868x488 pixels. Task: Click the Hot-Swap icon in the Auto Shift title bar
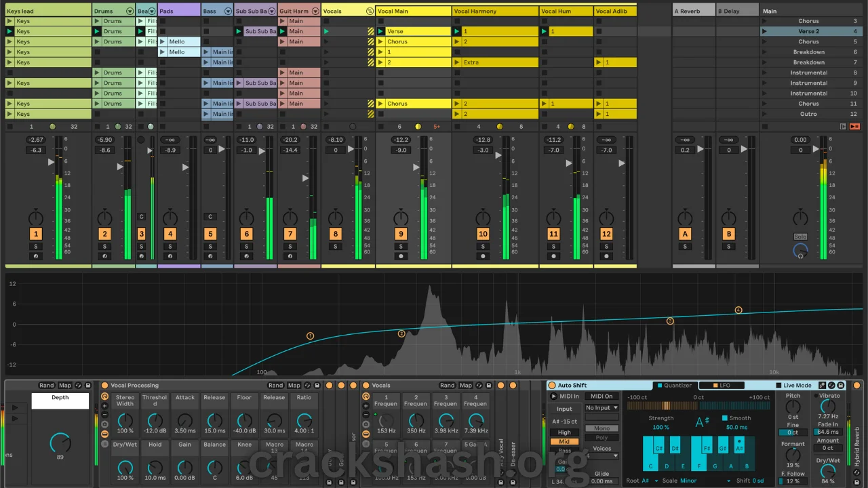(831, 386)
